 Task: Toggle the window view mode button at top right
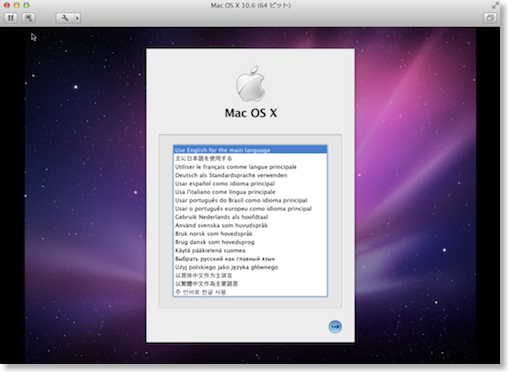click(x=490, y=18)
